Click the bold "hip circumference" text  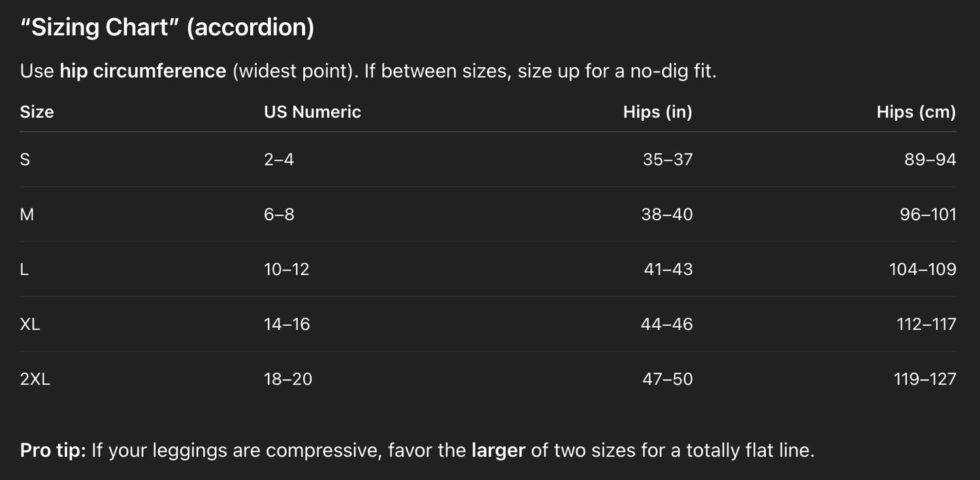[143, 71]
